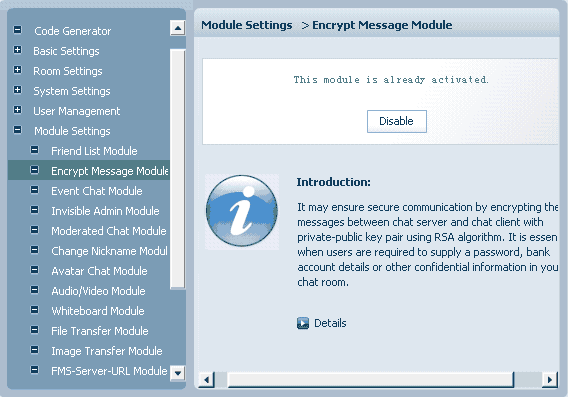This screenshot has height=397, width=568.
Task: Click the icon beside FMS-Server-URL Module
Action: [34, 369]
